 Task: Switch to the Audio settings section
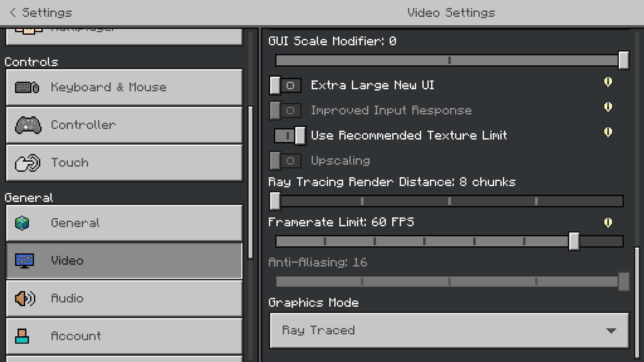tap(124, 298)
